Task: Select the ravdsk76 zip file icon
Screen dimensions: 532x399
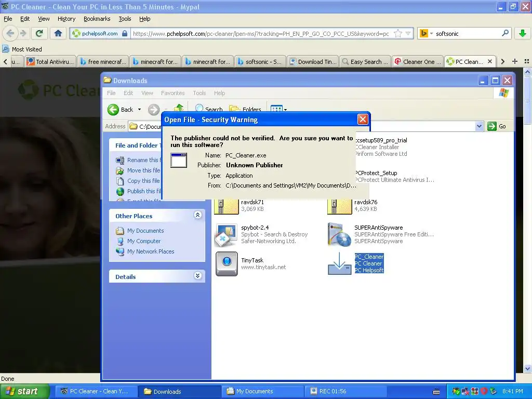Action: [x=340, y=206]
